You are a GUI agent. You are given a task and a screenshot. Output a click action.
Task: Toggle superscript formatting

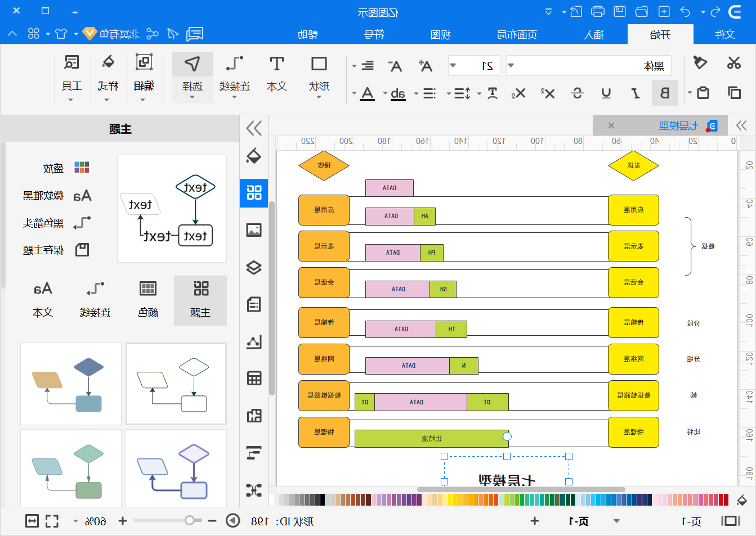coord(548,93)
